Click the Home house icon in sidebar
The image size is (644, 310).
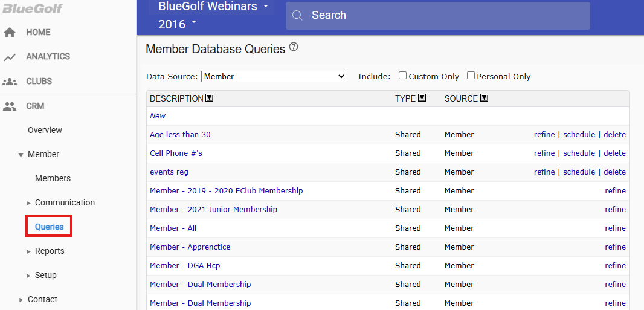[10, 33]
